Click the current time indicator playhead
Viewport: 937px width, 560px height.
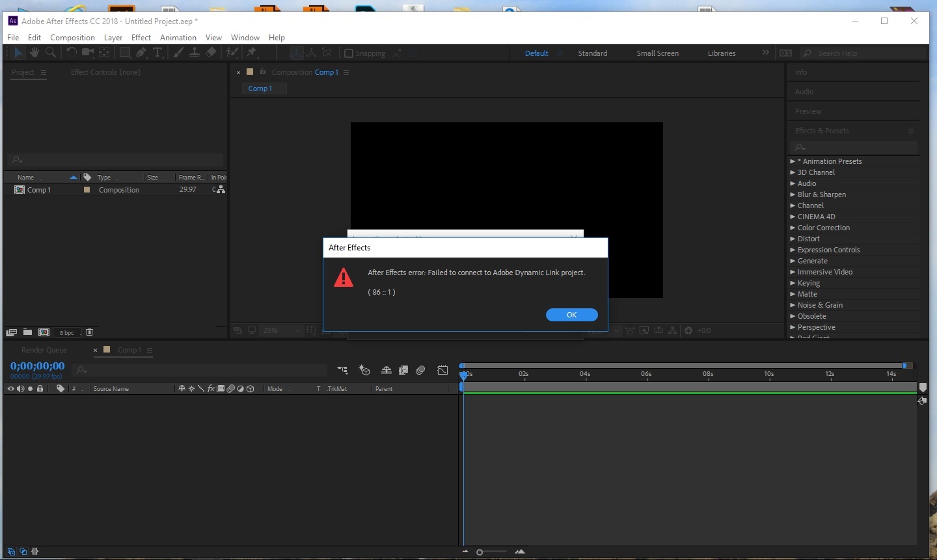[x=463, y=375]
